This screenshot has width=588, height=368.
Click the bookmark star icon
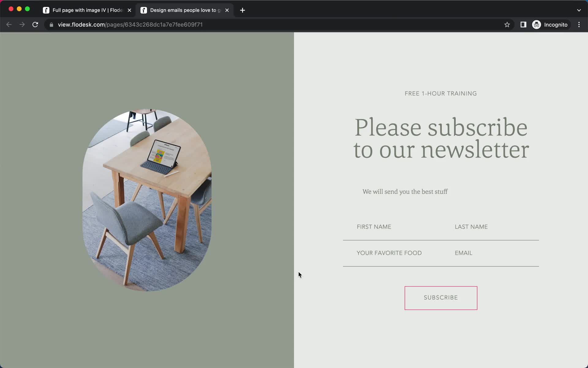507,25
